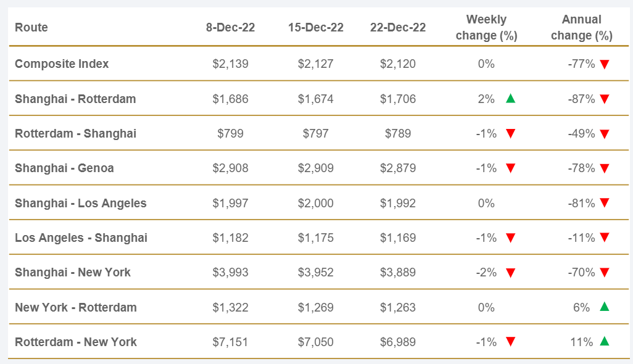
Task: Click the 15-Dec-22 column header
Action: pyautogui.click(x=316, y=28)
